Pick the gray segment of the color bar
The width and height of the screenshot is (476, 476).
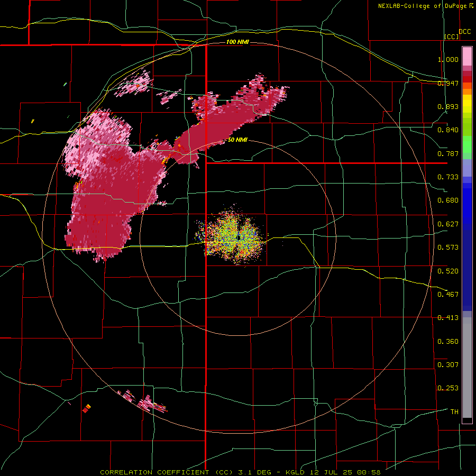point(467,368)
